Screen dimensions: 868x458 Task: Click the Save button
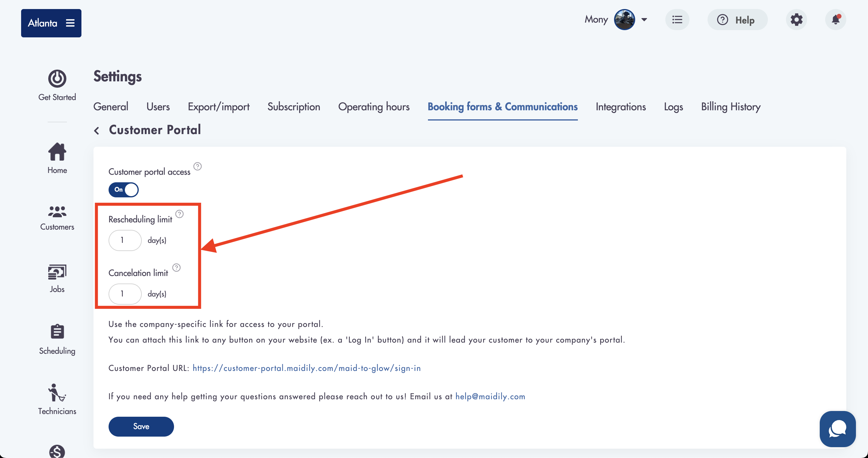point(141,426)
